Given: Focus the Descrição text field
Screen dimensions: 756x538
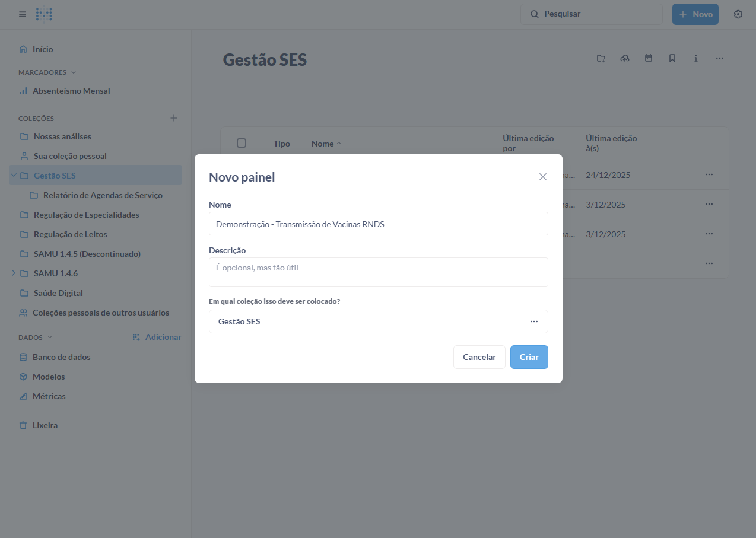Looking at the screenshot, I should click(x=378, y=272).
